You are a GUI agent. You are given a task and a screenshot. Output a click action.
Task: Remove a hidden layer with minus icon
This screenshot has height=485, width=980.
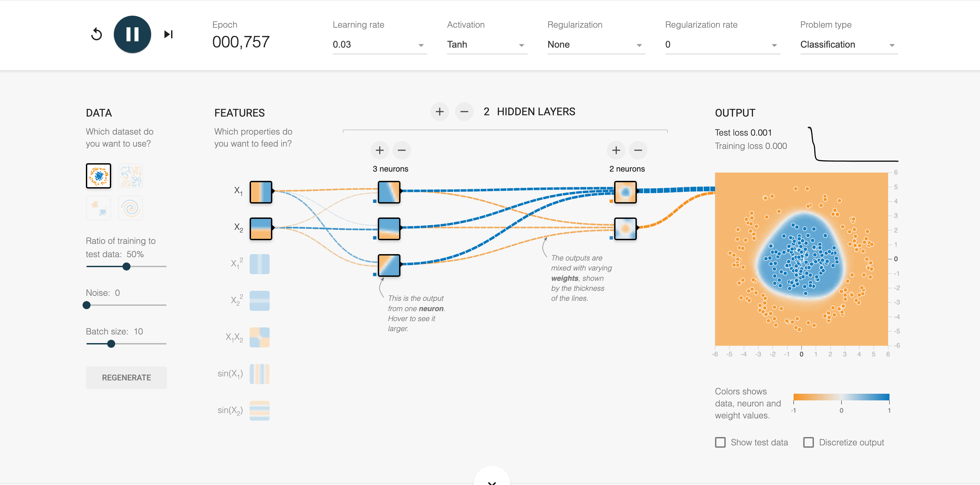[464, 112]
